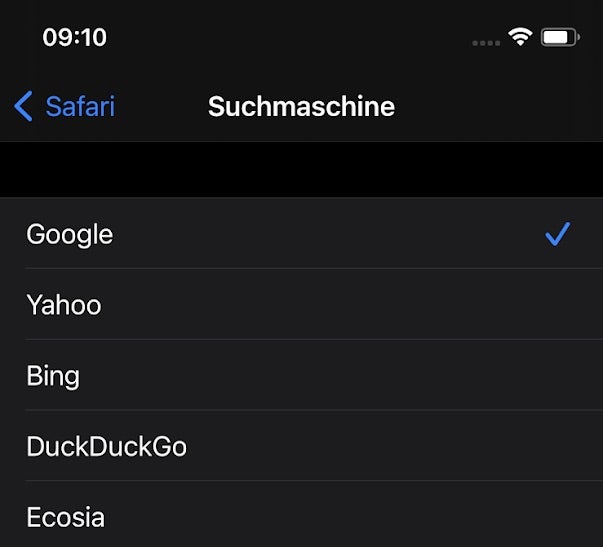Select Google as search engine
The width and height of the screenshot is (603, 547).
70,234
